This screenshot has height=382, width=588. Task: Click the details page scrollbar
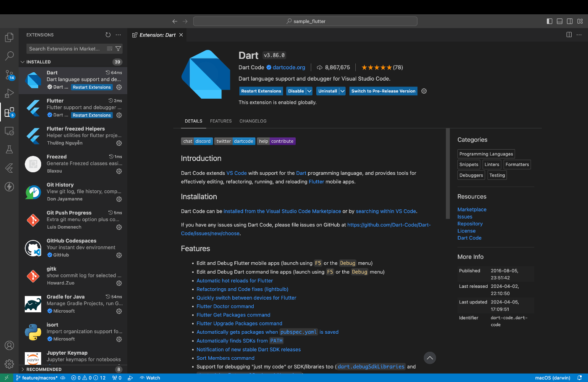tap(448, 174)
